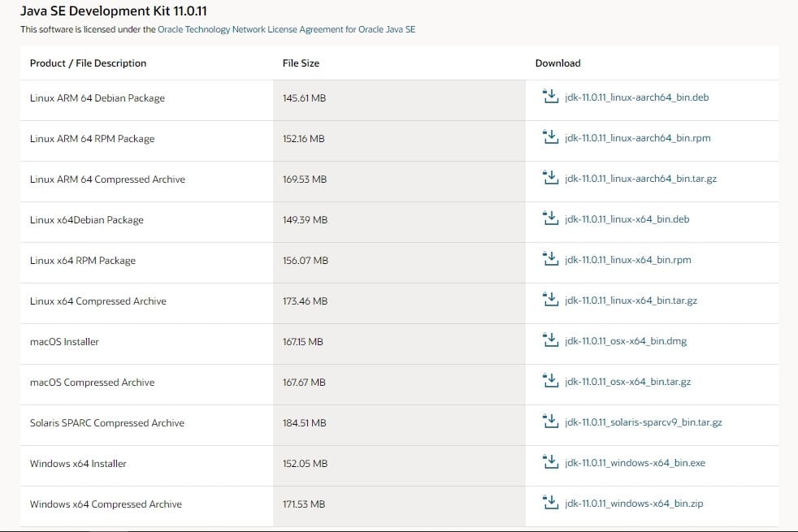Click download icon for linux-x64_bin.tar.gz
Image resolution: width=798 pixels, height=532 pixels.
tap(550, 300)
